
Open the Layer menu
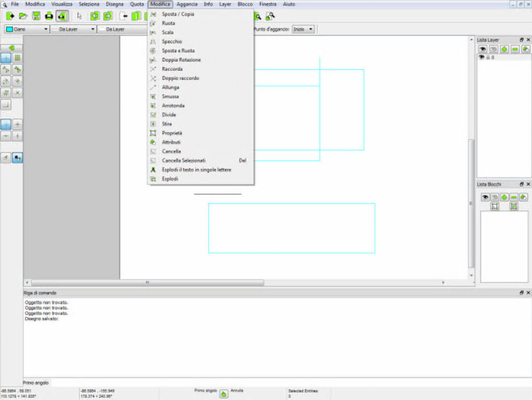coord(225,4)
